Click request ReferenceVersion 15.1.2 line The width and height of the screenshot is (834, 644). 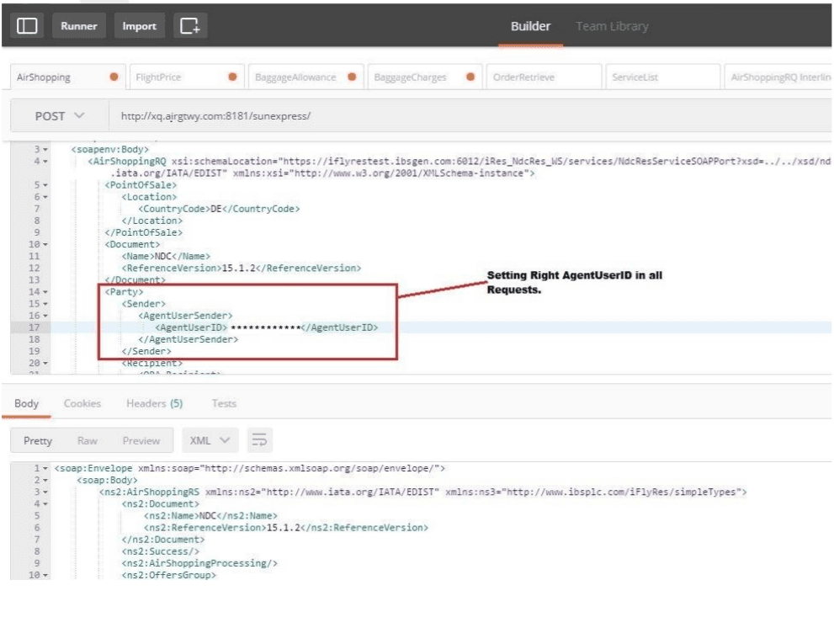coord(241,268)
